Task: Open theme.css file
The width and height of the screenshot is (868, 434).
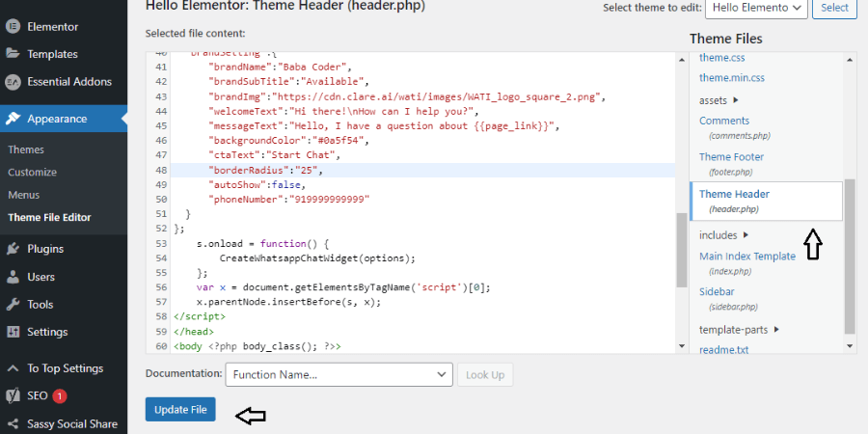Action: [721, 58]
